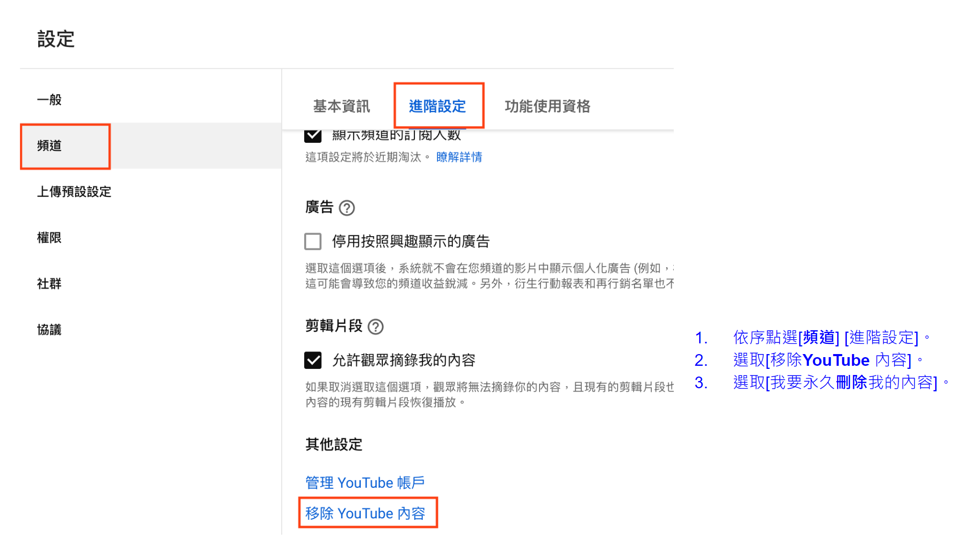Enable 停用按照興趣顯示的廣告 checkbox
The image size is (980, 551).
(x=313, y=241)
